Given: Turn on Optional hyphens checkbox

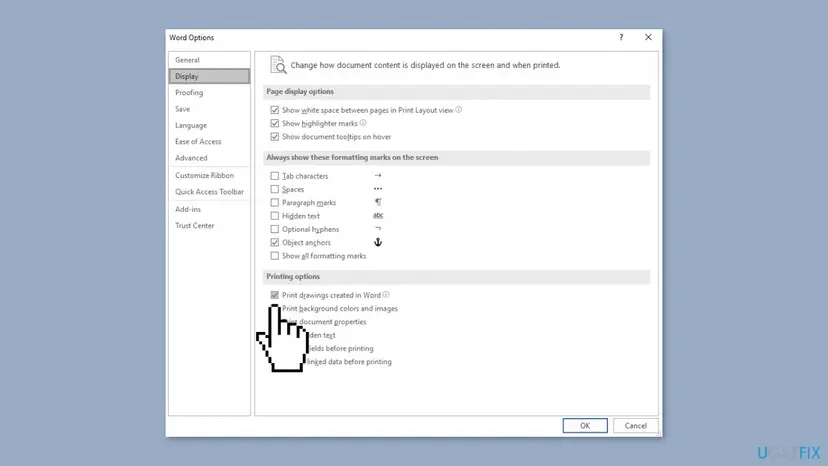Looking at the screenshot, I should [275, 229].
